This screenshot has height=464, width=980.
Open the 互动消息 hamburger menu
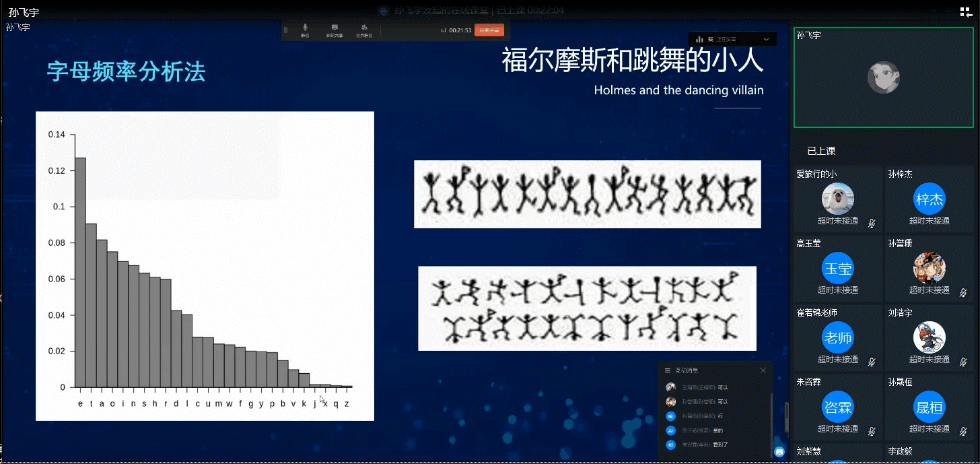click(667, 370)
